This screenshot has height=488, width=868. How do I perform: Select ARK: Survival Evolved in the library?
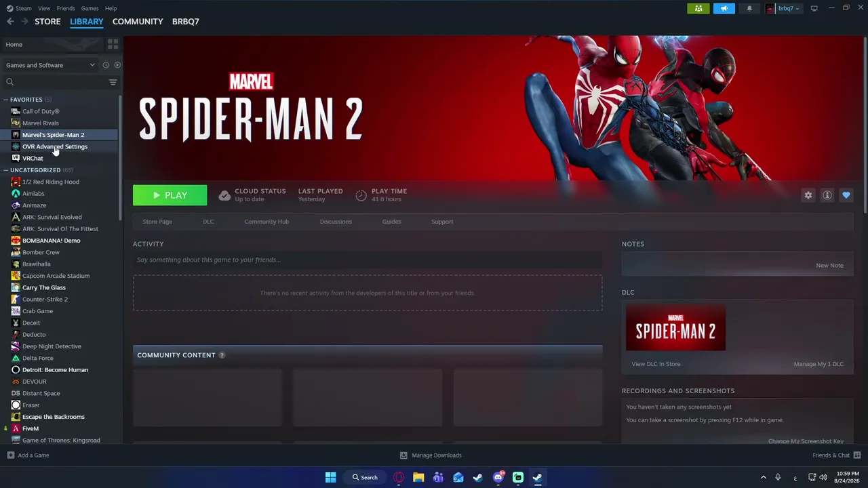pos(52,217)
